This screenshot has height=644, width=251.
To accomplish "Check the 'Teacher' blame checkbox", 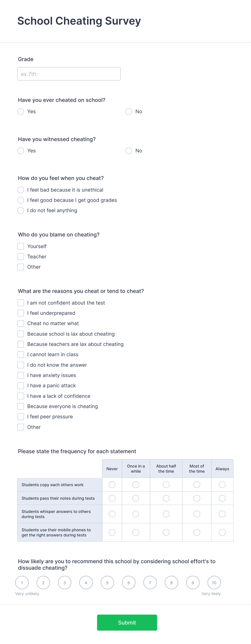I will [x=21, y=256].
